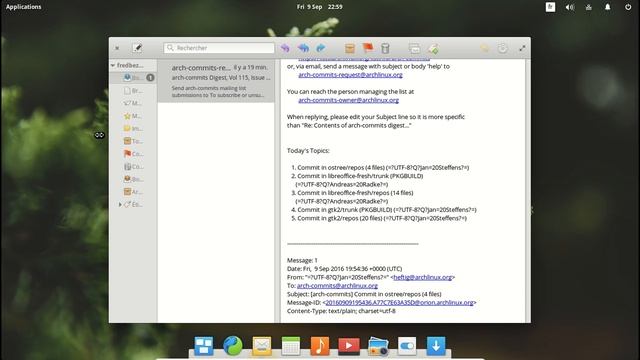Screen dimensions: 640x360
Task: Click the yellow undo arrow icon
Action: pos(484,48)
